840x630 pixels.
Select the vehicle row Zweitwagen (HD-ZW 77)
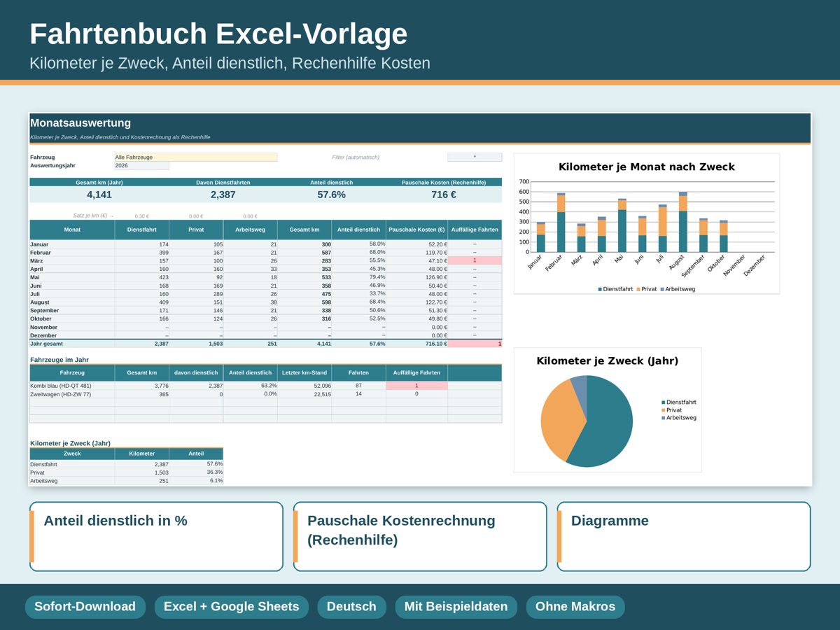(266, 394)
